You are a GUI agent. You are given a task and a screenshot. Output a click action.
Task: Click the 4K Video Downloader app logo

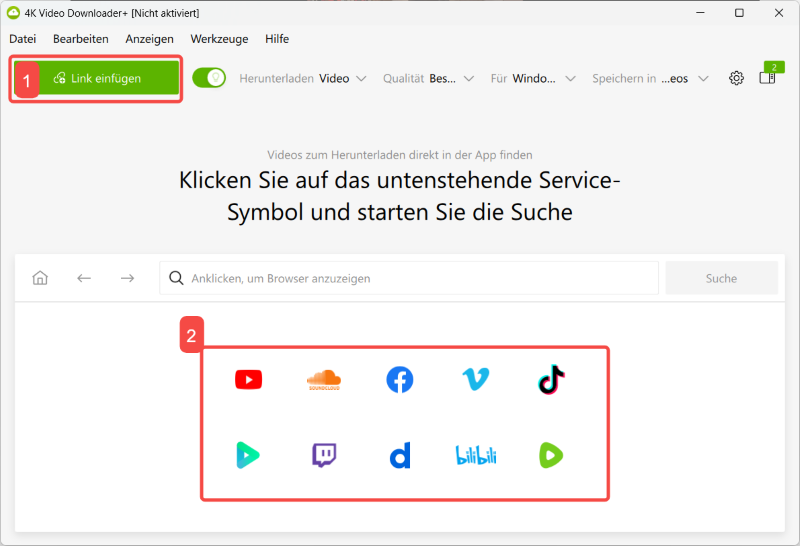[13, 13]
